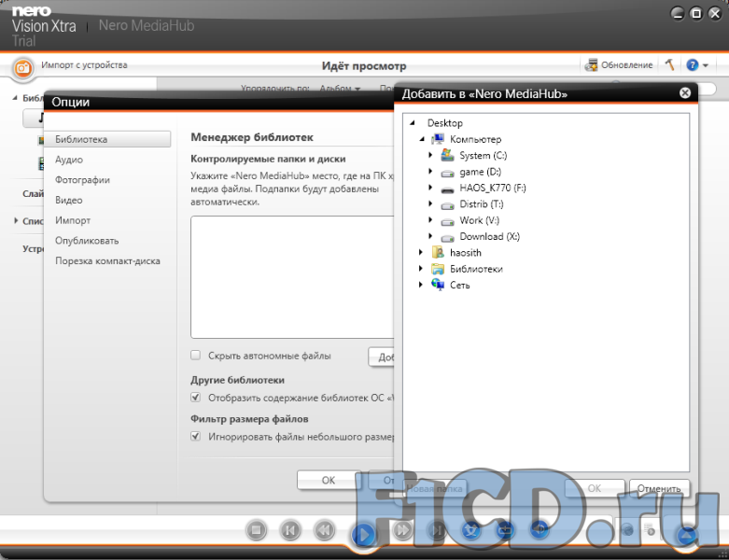Click the blue play button

coord(364,535)
